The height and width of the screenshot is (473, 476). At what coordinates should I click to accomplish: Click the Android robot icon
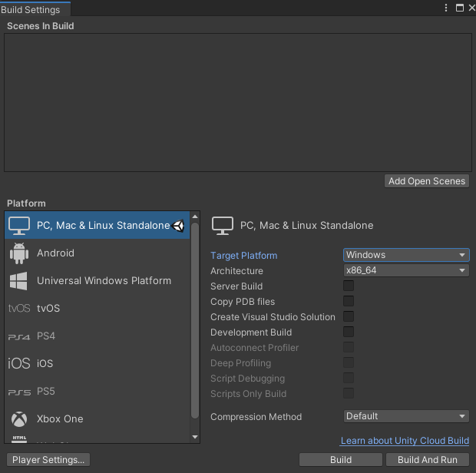point(19,253)
